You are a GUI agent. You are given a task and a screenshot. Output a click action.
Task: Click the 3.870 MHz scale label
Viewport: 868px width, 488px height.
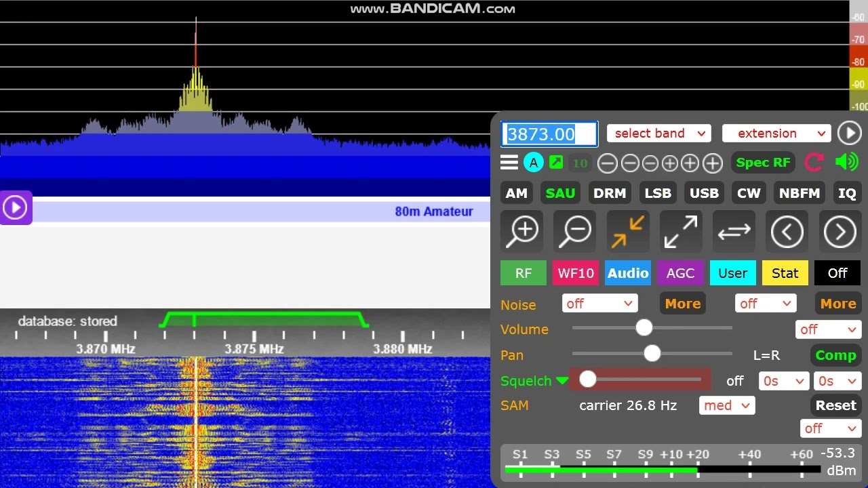pos(106,349)
